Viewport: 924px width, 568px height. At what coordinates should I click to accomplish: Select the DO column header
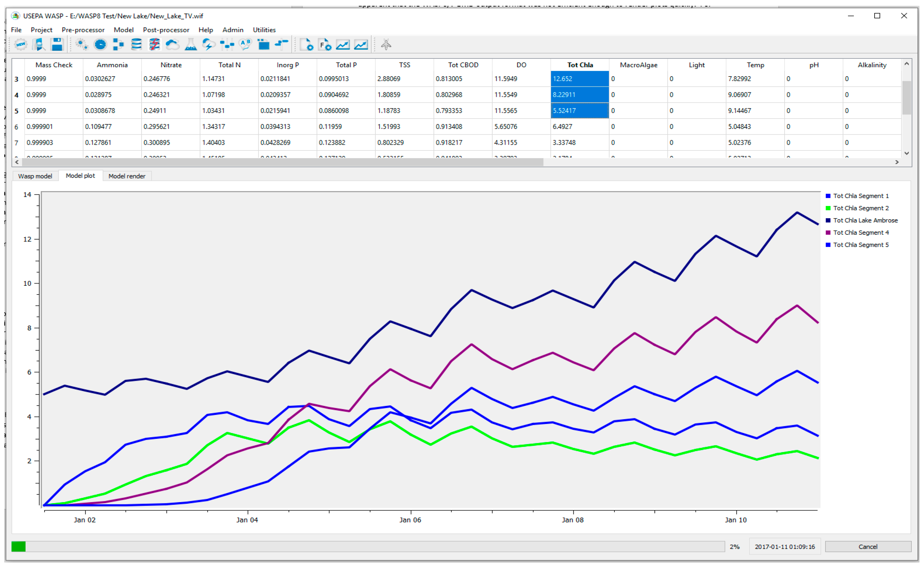tap(521, 65)
